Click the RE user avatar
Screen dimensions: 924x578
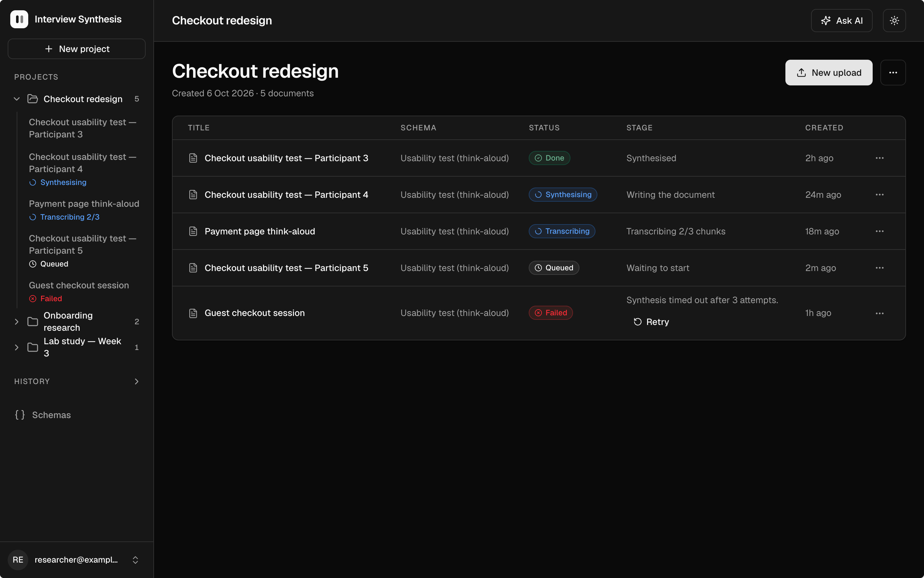click(x=18, y=560)
